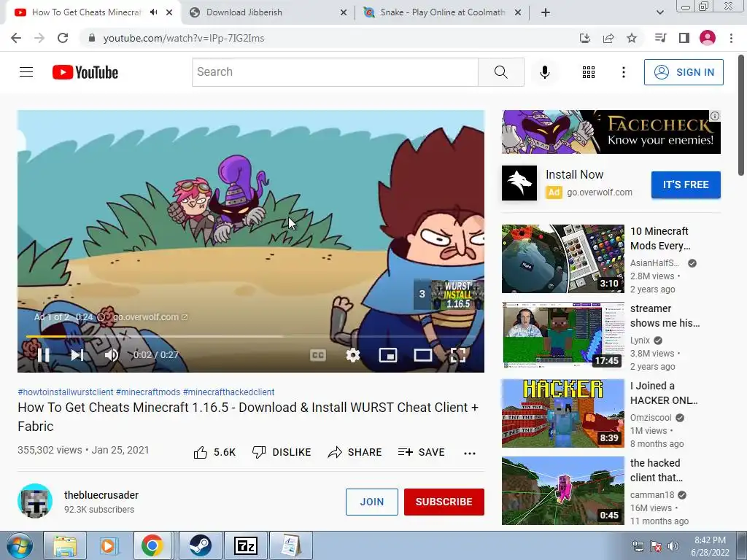This screenshot has width=747, height=560.
Task: Close the Snake Coolmath tab
Action: click(518, 13)
